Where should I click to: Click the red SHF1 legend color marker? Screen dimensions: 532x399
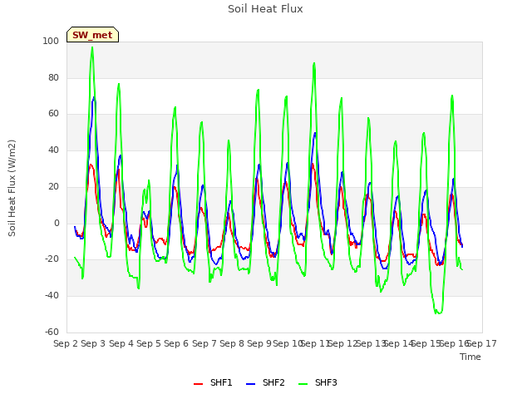click(198, 384)
